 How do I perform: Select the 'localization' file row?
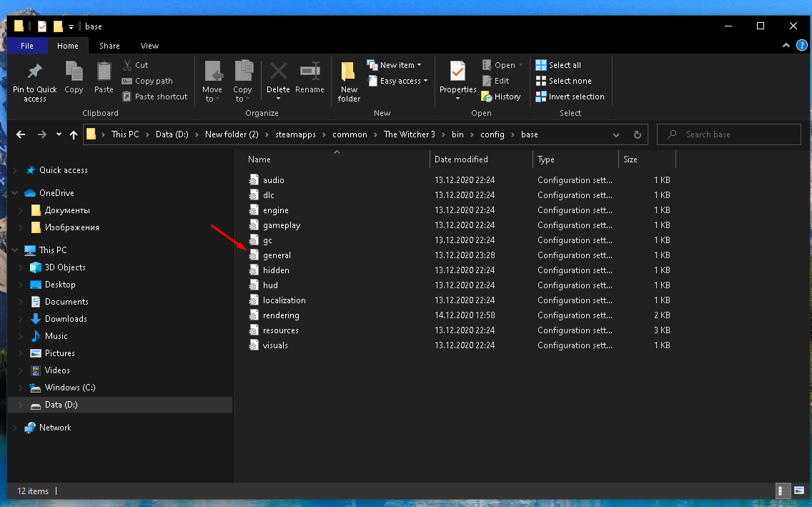[x=461, y=300]
